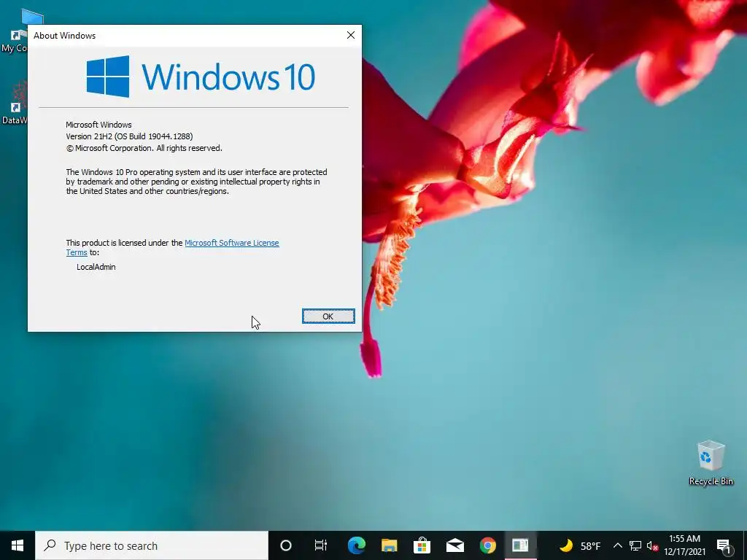Screen dimensions: 747x560
Task: Show hidden system tray icons
Action: coord(617,545)
